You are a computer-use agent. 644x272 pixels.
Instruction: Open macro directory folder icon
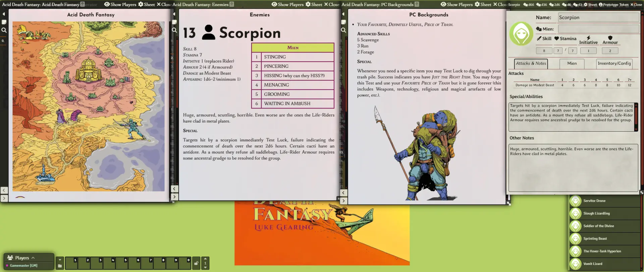(60, 266)
